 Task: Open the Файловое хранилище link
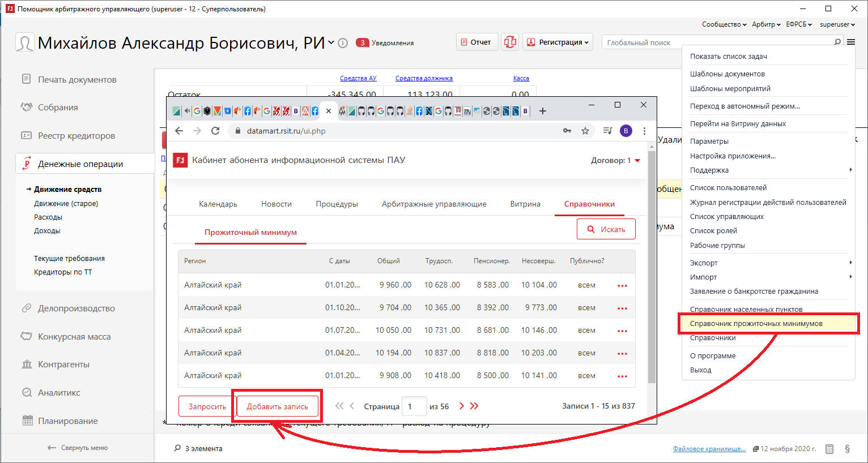709,449
